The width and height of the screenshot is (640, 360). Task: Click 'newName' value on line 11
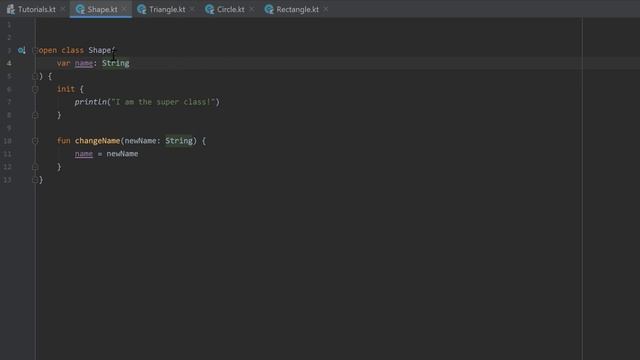tap(122, 154)
